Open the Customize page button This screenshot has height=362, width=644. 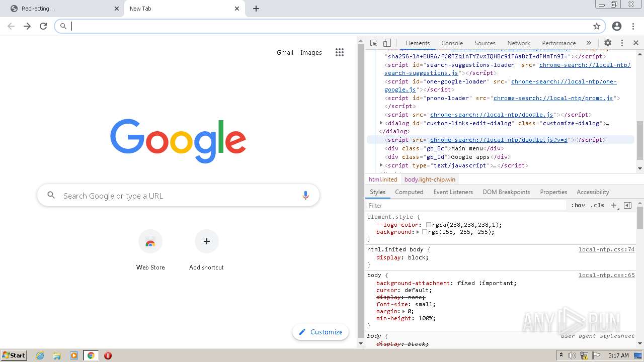[320, 332]
